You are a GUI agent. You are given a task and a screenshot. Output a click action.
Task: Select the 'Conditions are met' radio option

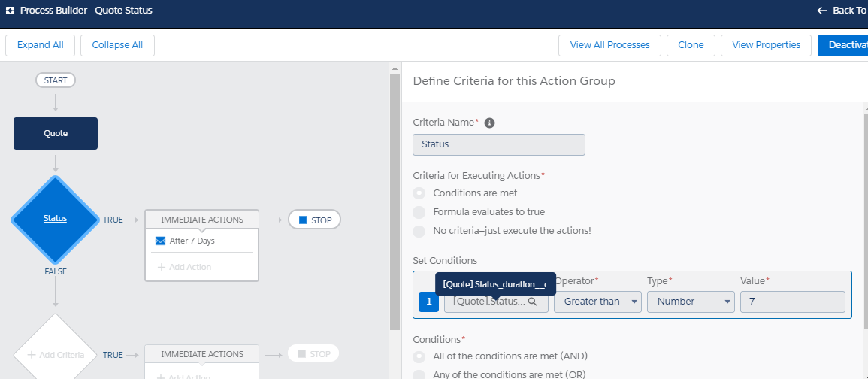coord(419,193)
